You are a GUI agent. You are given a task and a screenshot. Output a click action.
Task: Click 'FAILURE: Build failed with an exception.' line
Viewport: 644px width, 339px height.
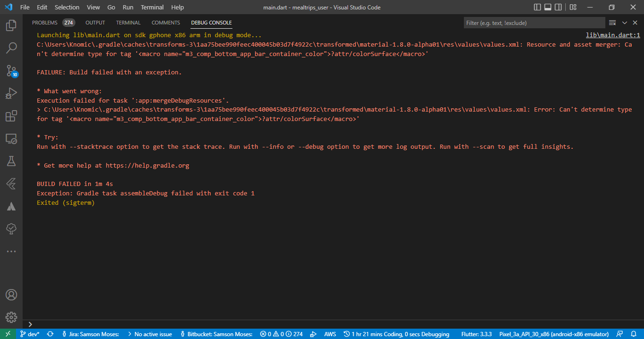(109, 73)
